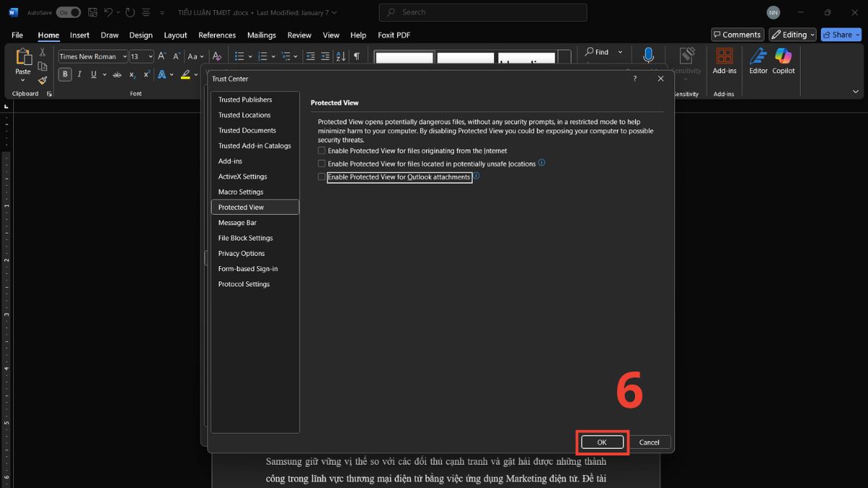Confirm settings with the OK button

click(x=602, y=442)
